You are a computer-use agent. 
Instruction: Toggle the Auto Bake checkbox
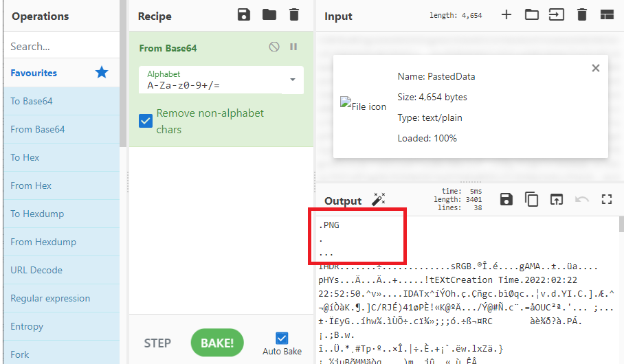(x=282, y=338)
